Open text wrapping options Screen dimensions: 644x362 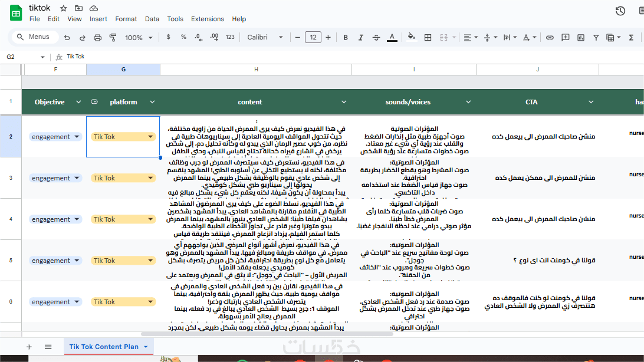pyautogui.click(x=510, y=37)
